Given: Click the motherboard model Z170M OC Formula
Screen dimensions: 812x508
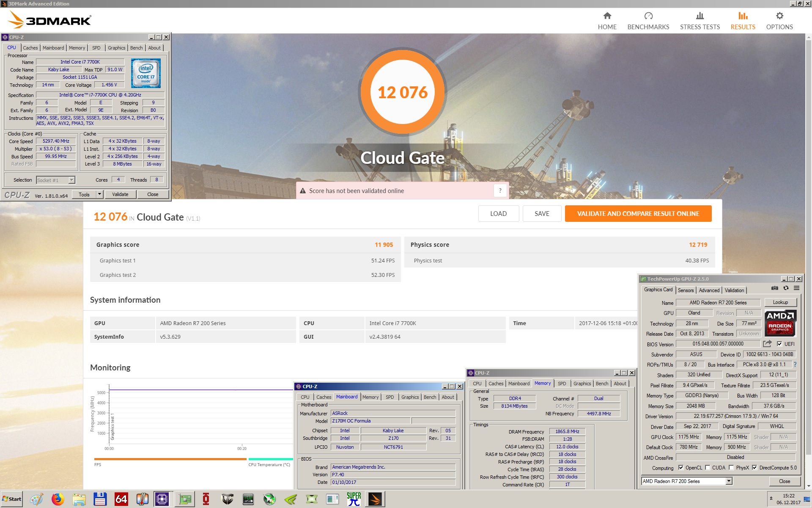Looking at the screenshot, I should click(x=370, y=421).
